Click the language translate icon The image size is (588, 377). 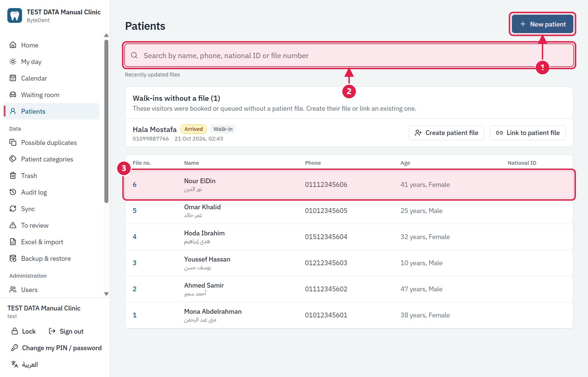pos(15,364)
